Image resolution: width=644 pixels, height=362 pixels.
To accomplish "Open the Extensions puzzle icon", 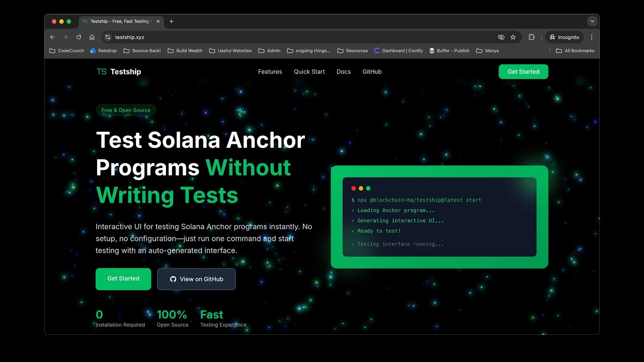I will click(531, 37).
